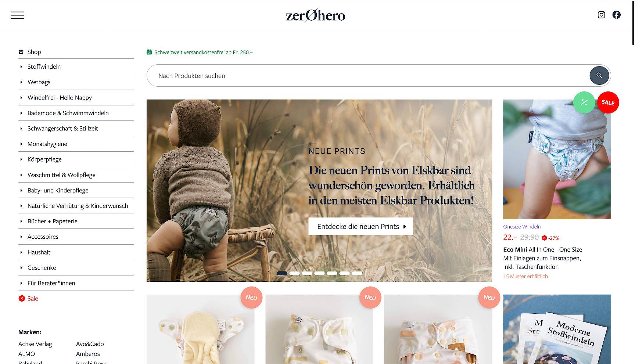
Task: Expand the Monatshygiene category arrow
Action: pos(21,144)
